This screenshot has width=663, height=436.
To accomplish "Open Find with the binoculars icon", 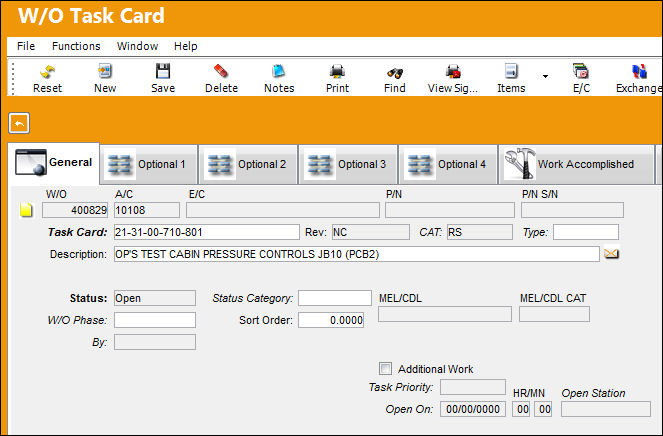I will (395, 73).
